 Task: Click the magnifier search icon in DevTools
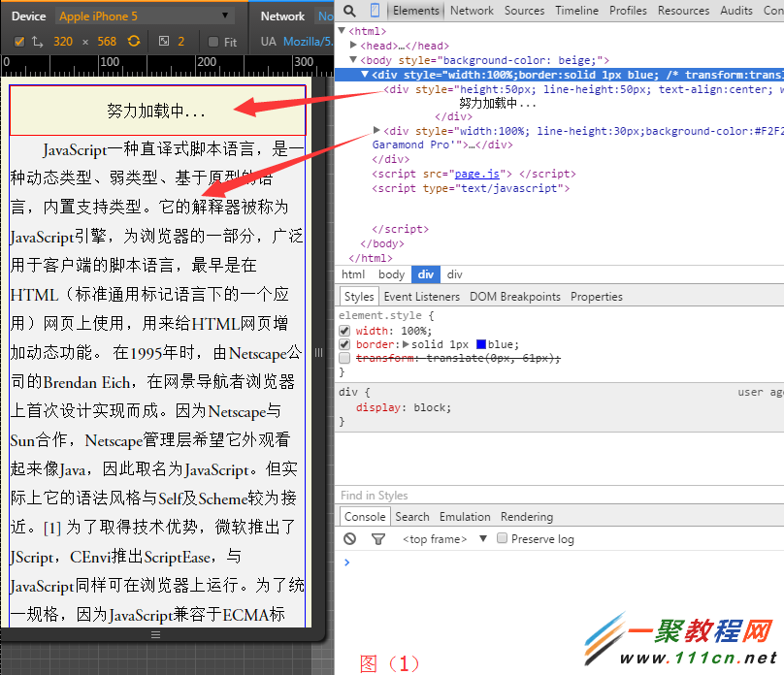pyautogui.click(x=349, y=11)
